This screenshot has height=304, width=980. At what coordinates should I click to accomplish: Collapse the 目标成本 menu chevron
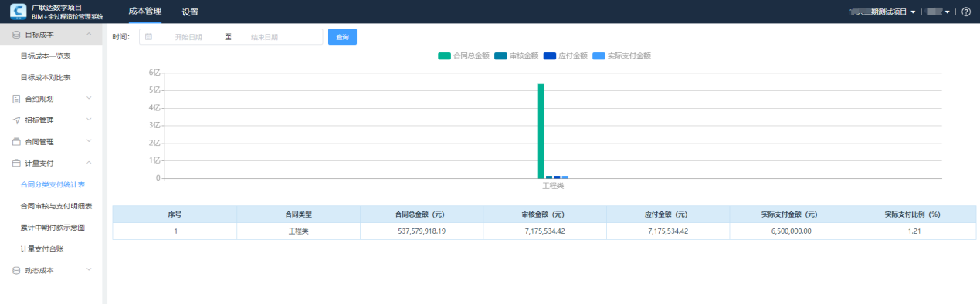[x=89, y=35]
